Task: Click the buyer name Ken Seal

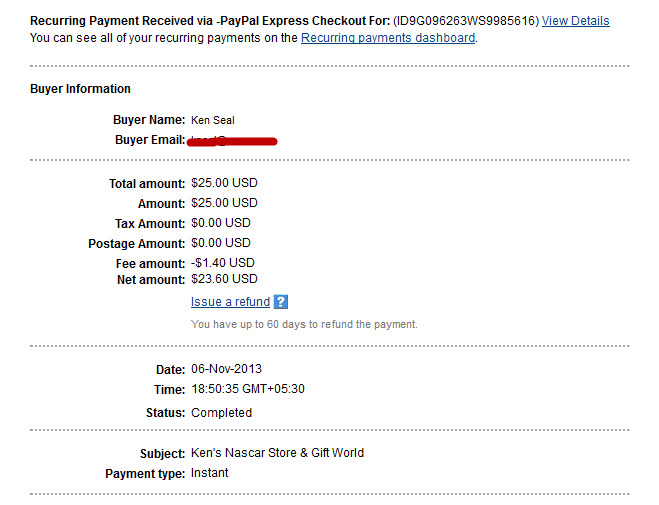Action: 213,120
